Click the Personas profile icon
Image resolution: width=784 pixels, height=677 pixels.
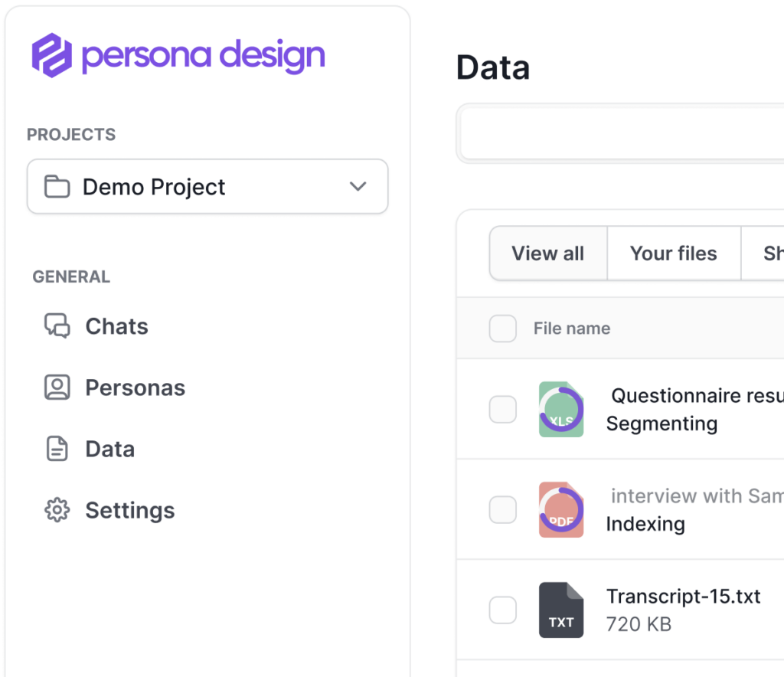(57, 388)
